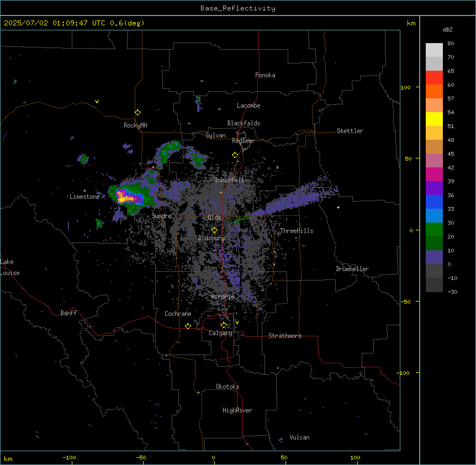
Task: Click the Sylvan label
Action: pos(215,135)
